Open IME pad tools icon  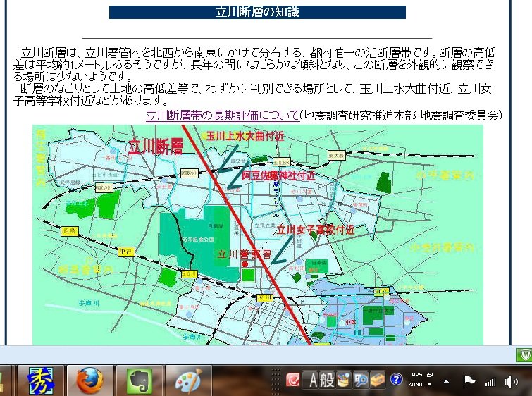(344, 380)
